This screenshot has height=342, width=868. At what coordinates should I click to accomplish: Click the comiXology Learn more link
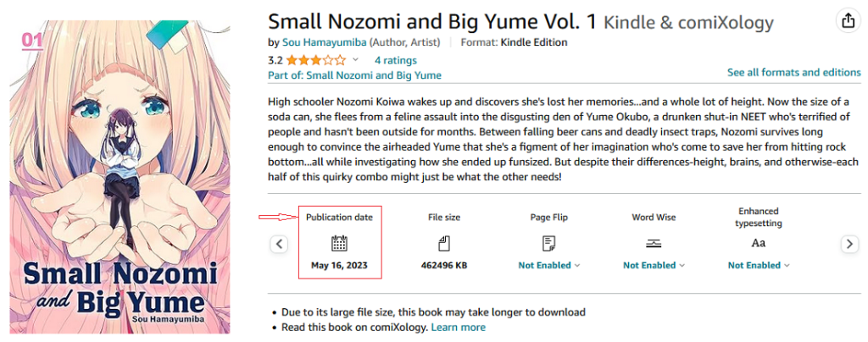(x=459, y=327)
